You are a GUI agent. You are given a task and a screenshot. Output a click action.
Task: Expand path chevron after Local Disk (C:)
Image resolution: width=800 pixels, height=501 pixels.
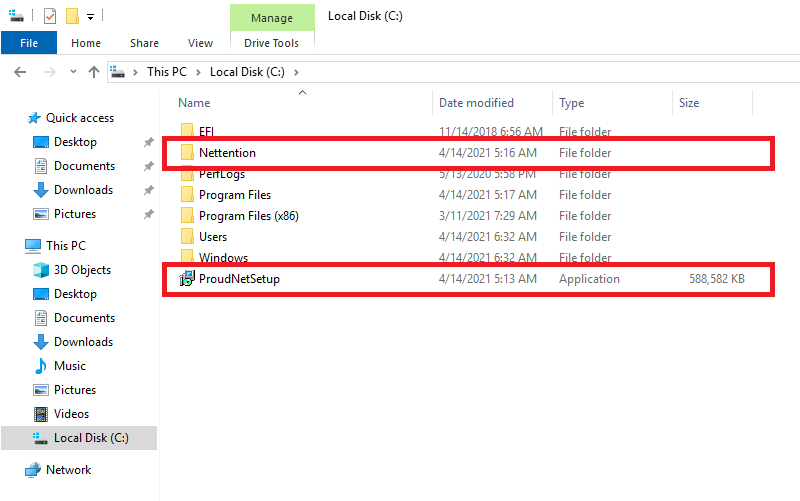coord(296,72)
